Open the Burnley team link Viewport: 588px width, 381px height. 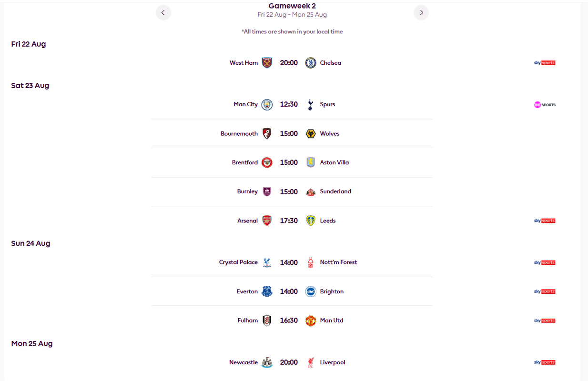[247, 191]
